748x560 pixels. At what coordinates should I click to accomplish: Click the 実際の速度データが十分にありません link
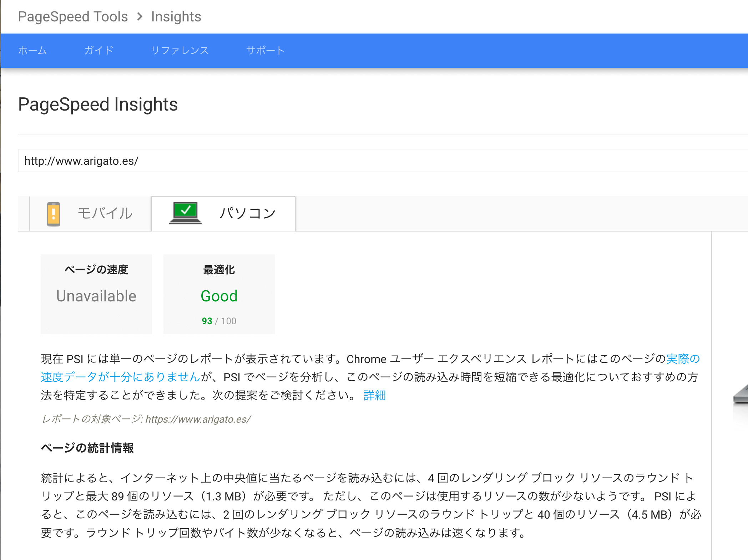click(x=121, y=377)
